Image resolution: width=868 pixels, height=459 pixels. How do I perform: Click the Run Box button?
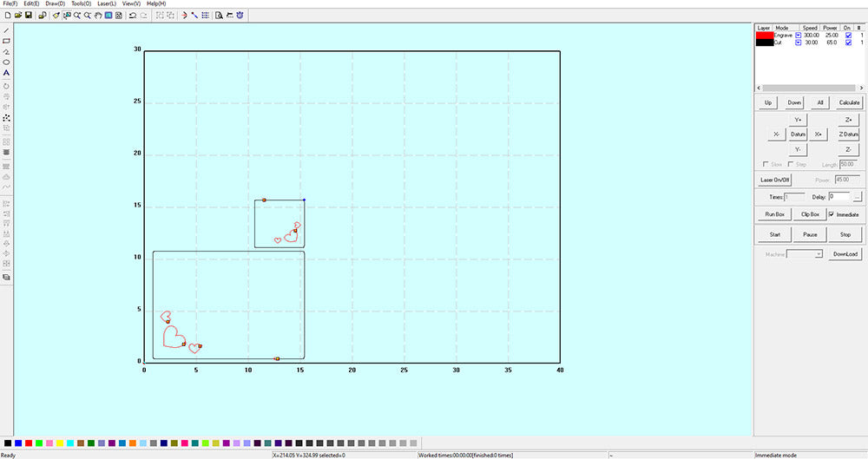(x=774, y=214)
